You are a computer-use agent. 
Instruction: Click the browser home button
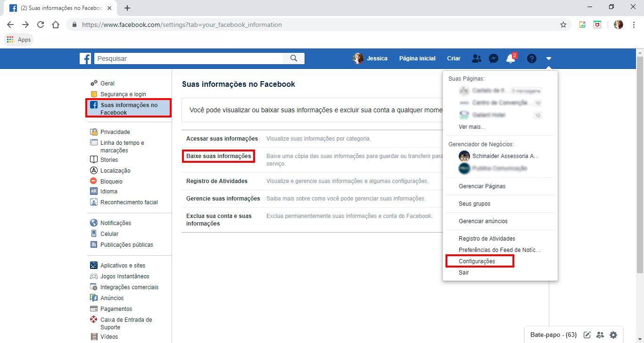coord(56,25)
